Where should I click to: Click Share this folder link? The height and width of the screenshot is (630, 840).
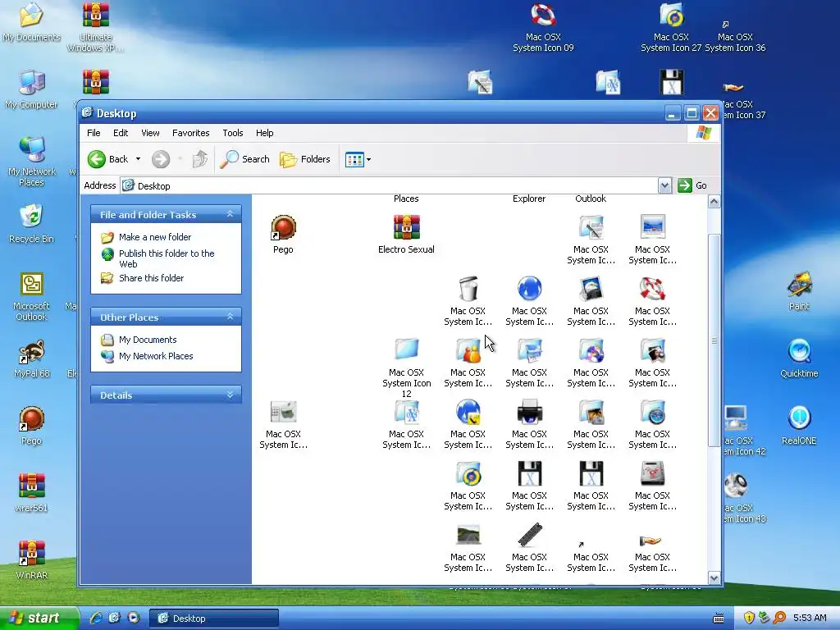[x=151, y=278]
